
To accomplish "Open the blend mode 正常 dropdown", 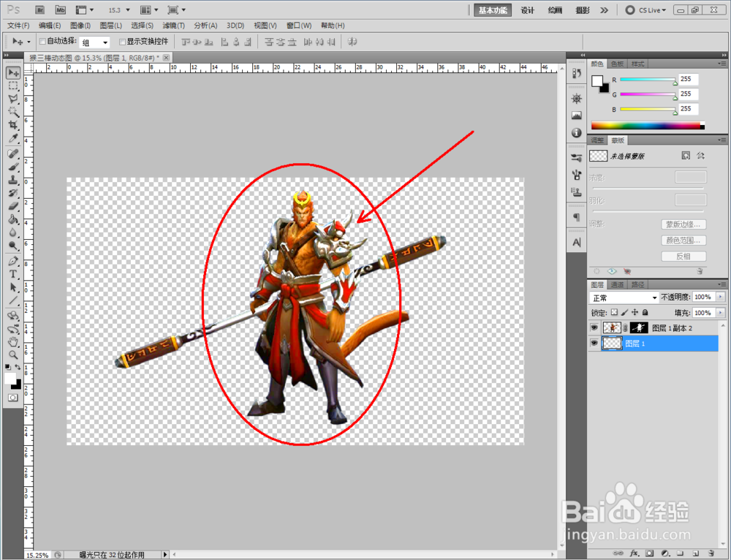I will [624, 298].
